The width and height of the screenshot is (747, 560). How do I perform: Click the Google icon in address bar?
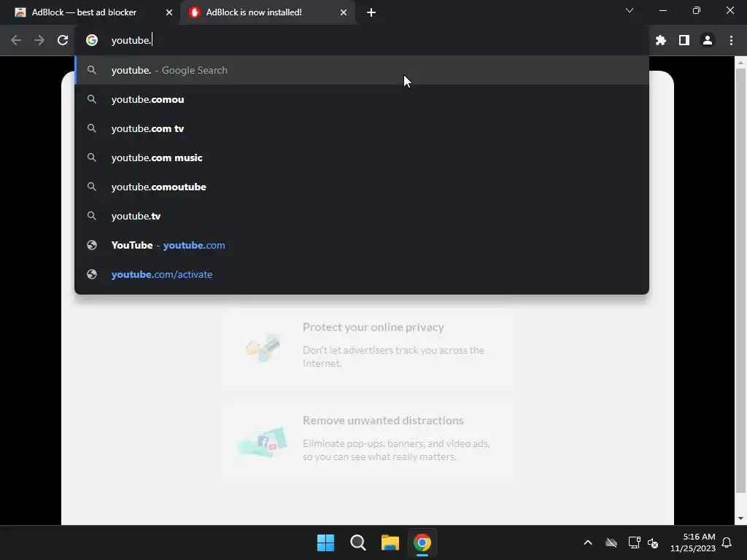pos(92,41)
